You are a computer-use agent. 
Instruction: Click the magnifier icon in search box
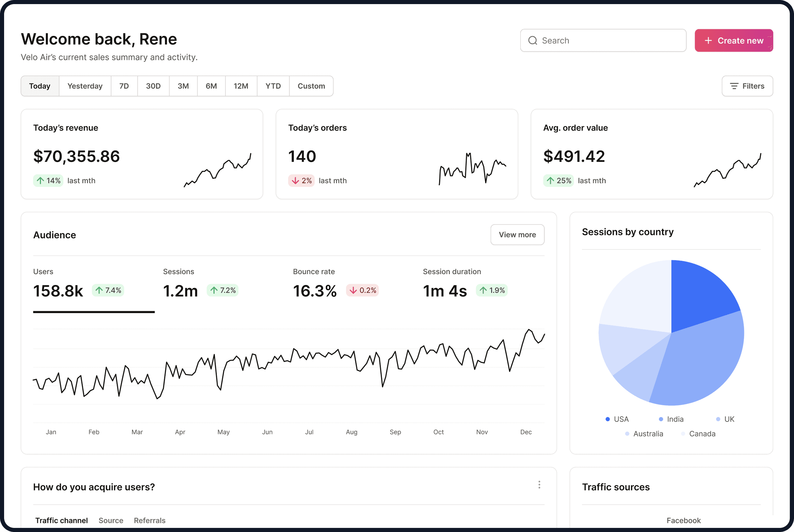532,41
